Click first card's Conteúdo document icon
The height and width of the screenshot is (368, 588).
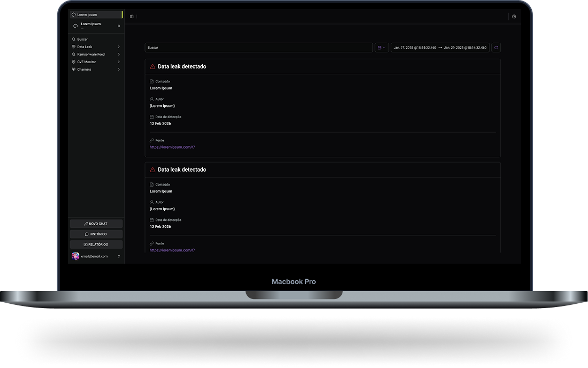pyautogui.click(x=151, y=81)
